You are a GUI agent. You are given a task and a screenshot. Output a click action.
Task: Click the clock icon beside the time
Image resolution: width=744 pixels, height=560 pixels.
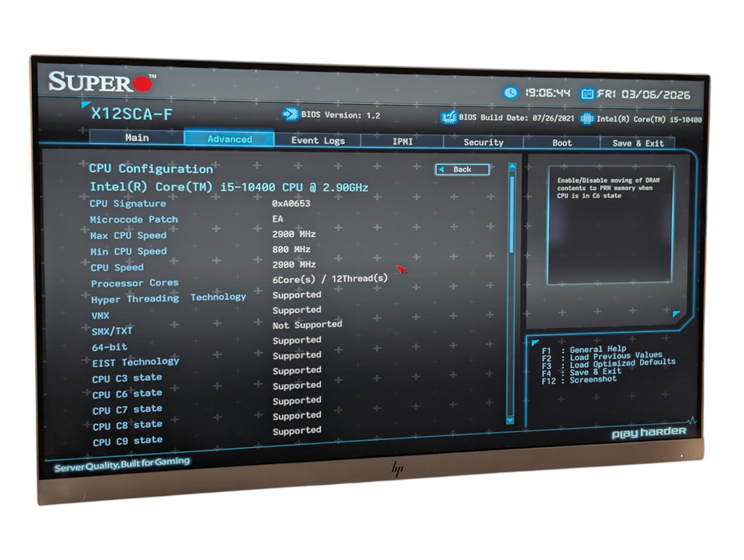tap(510, 93)
